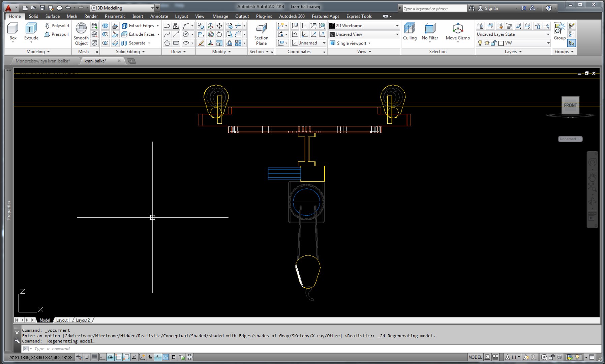The width and height of the screenshot is (605, 364).
Task: Open the 3D Modeling workspace dropdown
Action: pos(123,8)
